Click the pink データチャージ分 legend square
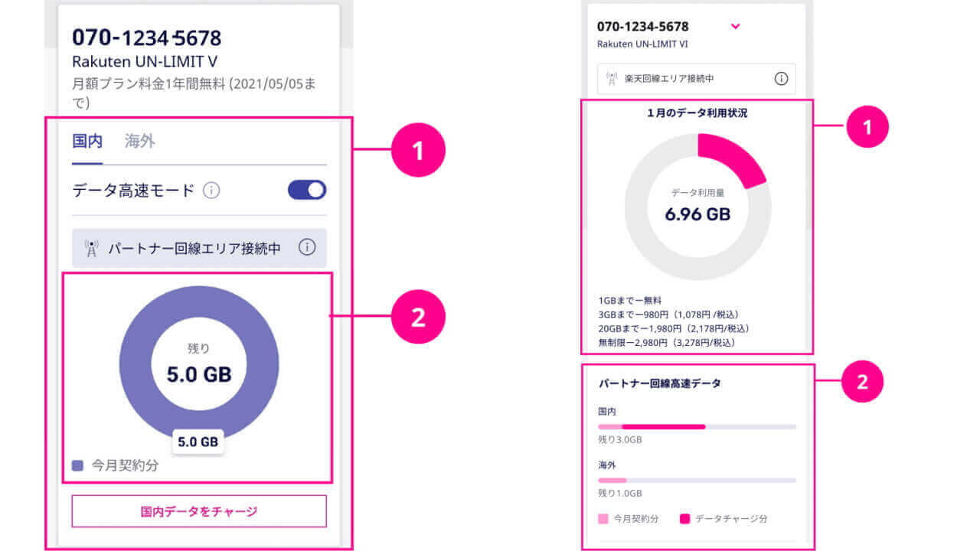980x551 pixels. pyautogui.click(x=685, y=519)
